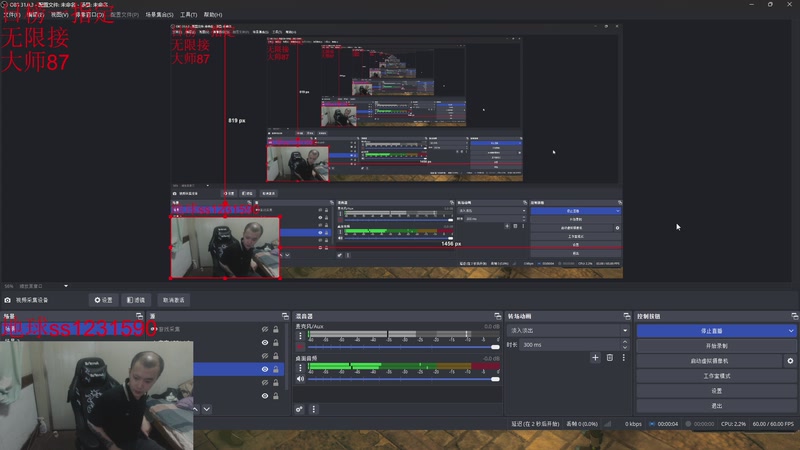Adjust the 桌面音频 volume slider

click(x=403, y=379)
